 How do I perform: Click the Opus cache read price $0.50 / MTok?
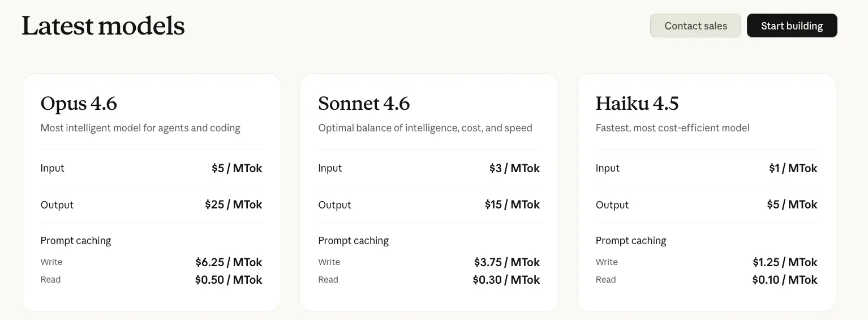(x=229, y=280)
